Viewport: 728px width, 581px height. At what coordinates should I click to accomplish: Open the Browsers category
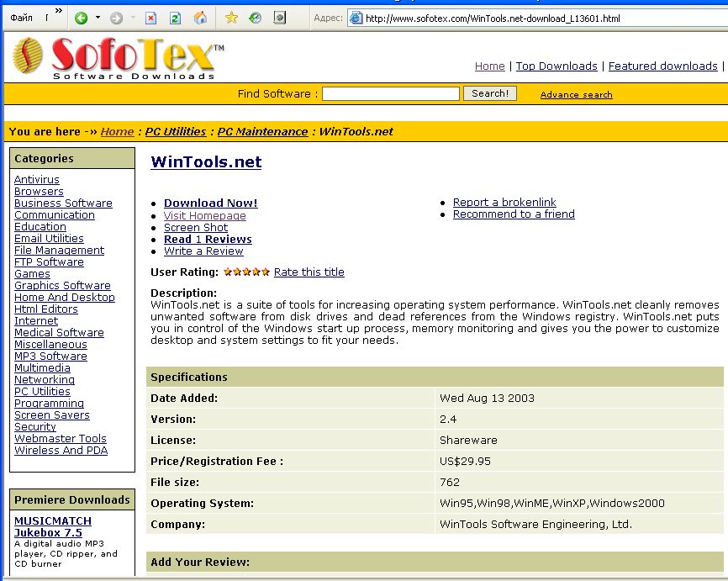pos(39,192)
